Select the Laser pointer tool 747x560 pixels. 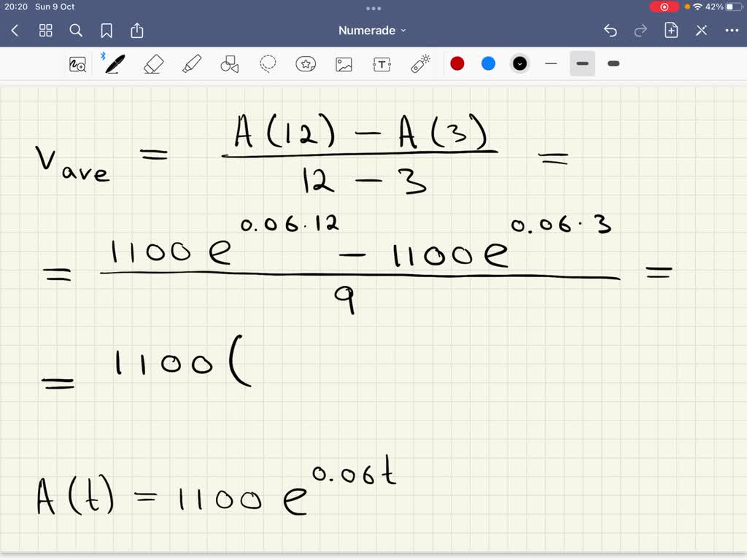pos(419,63)
